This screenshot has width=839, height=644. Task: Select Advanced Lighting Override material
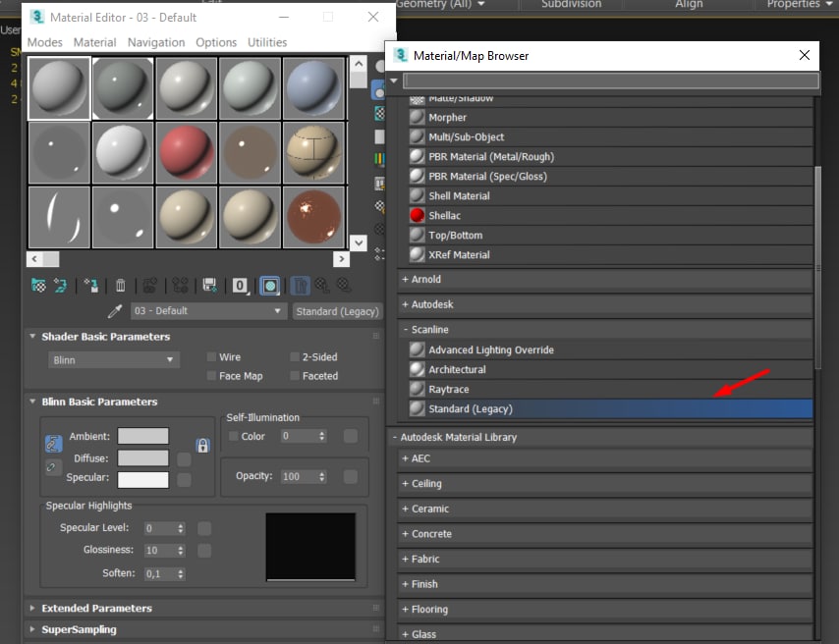point(610,349)
